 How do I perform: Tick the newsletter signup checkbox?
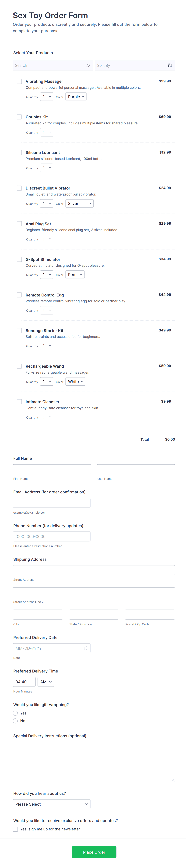pyautogui.click(x=16, y=829)
